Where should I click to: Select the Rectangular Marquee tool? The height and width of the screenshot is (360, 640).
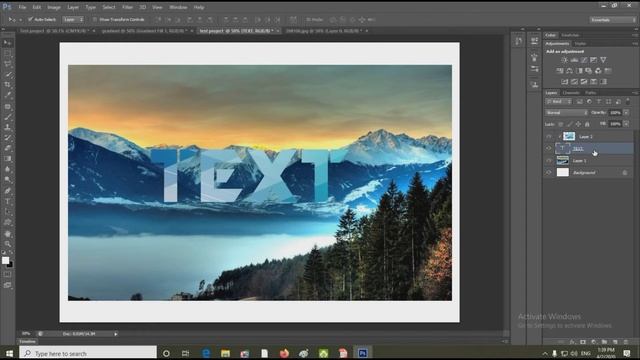[x=8, y=53]
